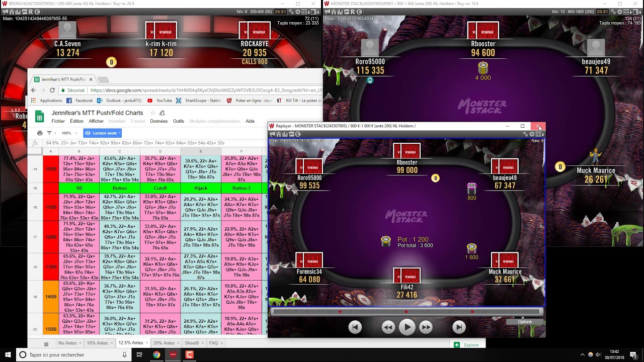This screenshot has width=644, height=362.
Task: Play the hand in the Replayer
Action: pyautogui.click(x=407, y=327)
